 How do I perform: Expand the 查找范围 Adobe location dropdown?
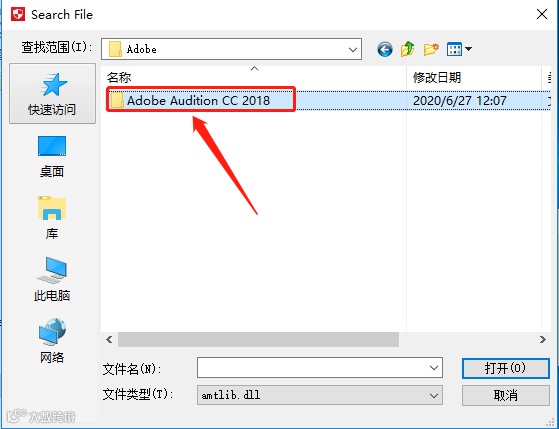[353, 49]
